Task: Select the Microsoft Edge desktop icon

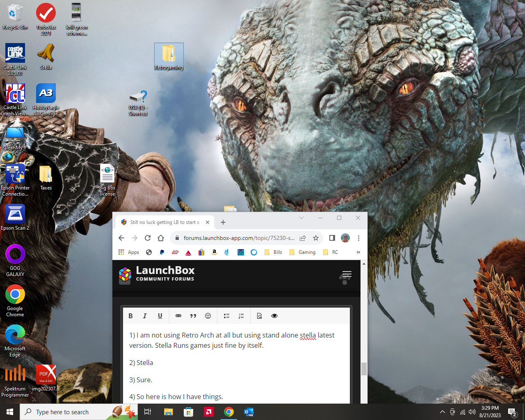Action: click(15, 341)
